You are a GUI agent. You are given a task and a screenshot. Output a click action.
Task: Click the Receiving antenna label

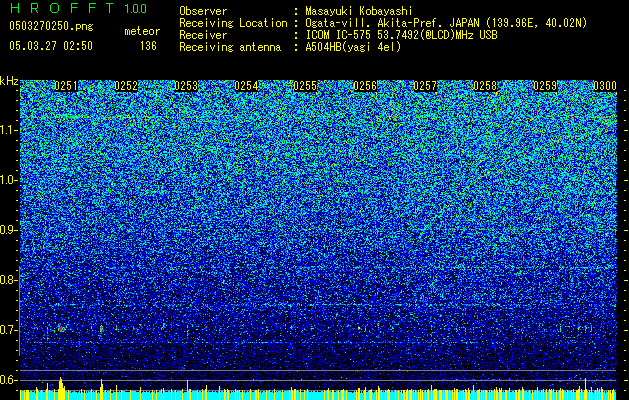tap(230, 47)
